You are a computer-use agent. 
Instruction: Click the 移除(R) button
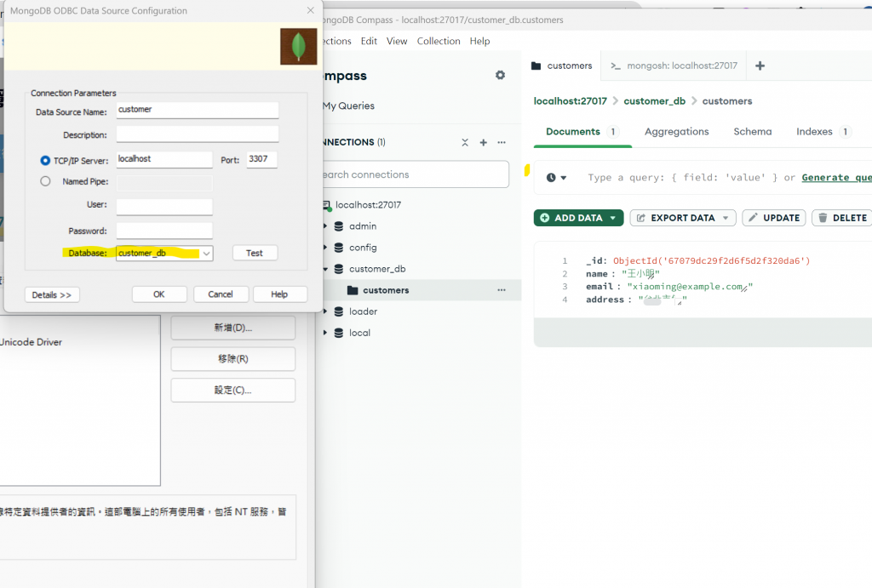click(x=233, y=359)
